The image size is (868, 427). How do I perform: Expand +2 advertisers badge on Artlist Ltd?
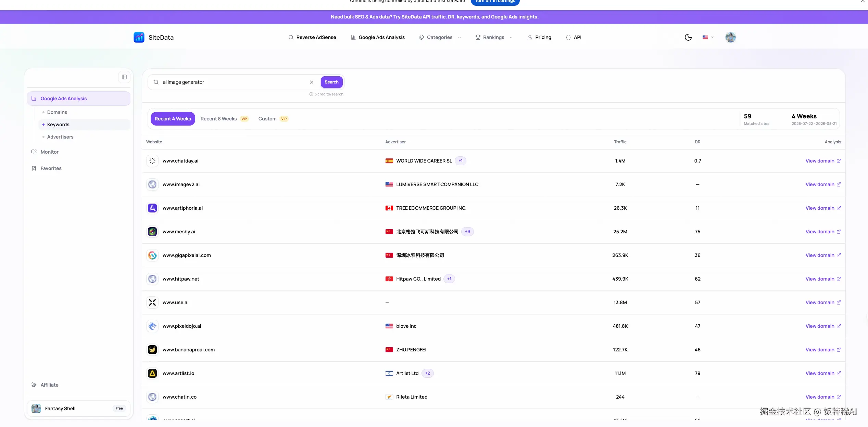pyautogui.click(x=427, y=373)
